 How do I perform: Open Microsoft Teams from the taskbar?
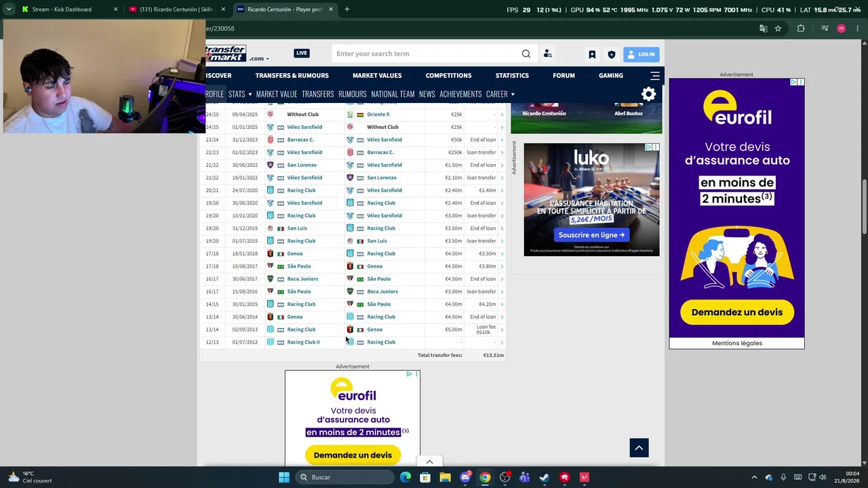click(524, 477)
